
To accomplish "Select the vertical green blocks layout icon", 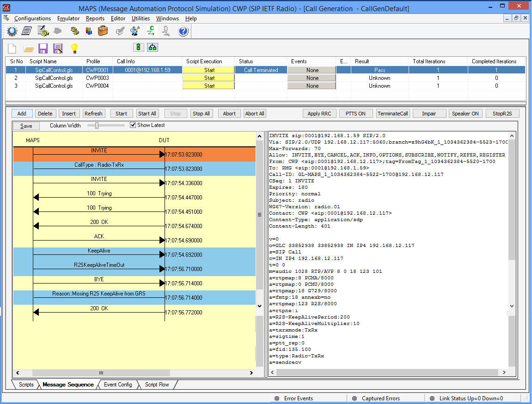I will click(138, 47).
